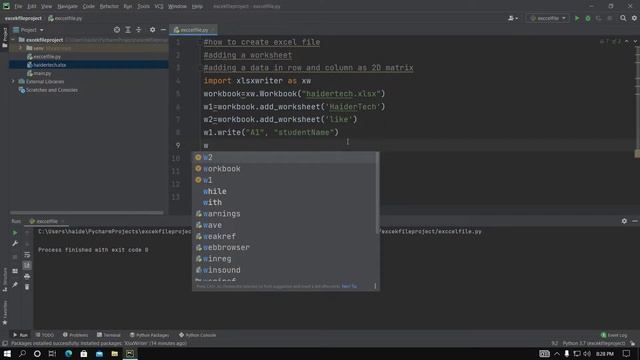Open the Refactor menu

coord(109,7)
